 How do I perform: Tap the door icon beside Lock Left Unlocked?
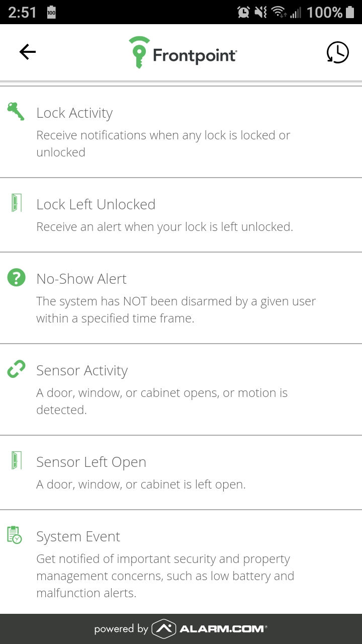pyautogui.click(x=16, y=203)
